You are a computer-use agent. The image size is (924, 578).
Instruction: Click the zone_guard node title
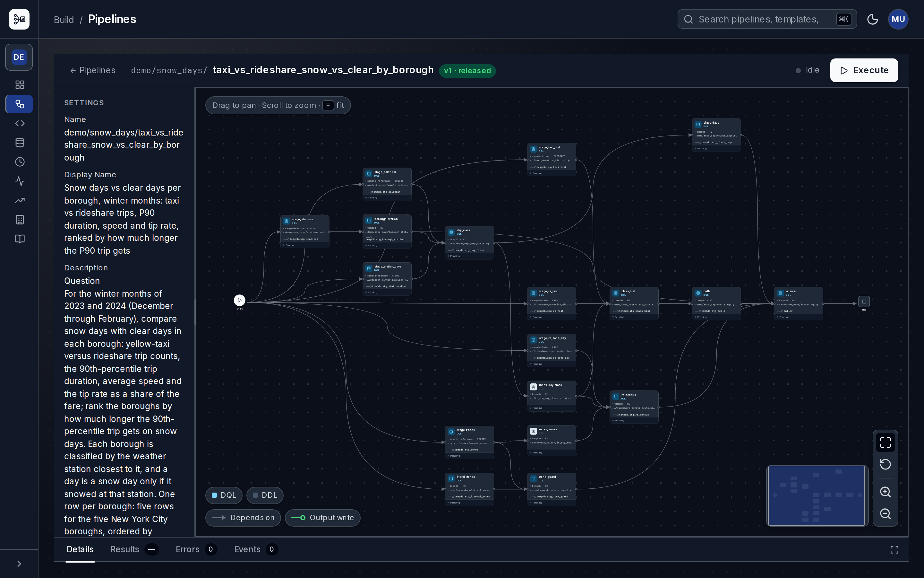click(x=548, y=477)
